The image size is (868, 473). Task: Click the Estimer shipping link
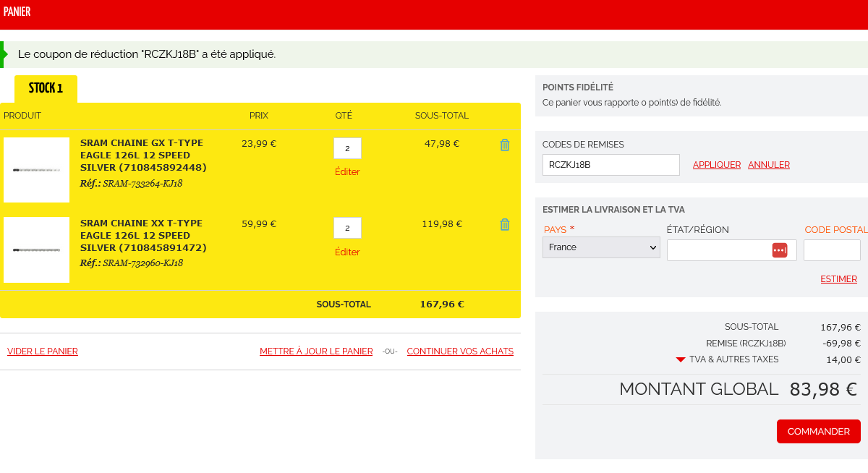click(x=838, y=279)
